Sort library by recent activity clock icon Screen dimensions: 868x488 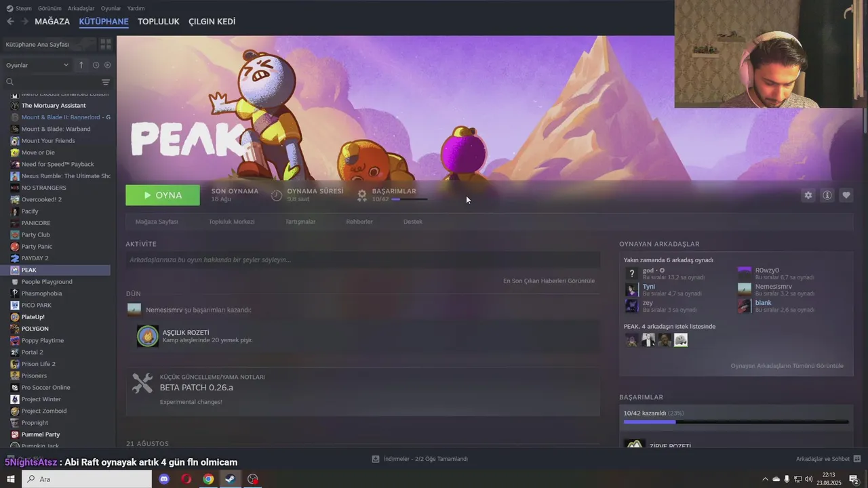pos(96,65)
